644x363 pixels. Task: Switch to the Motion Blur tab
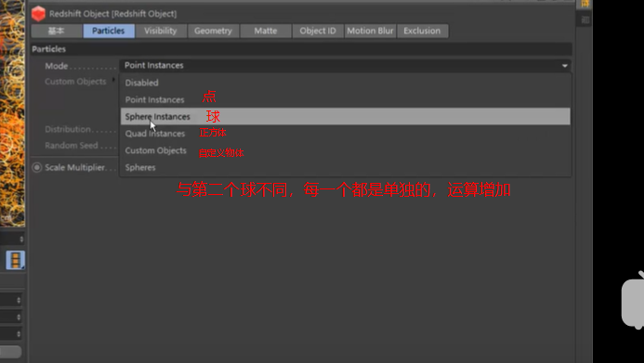coord(370,31)
